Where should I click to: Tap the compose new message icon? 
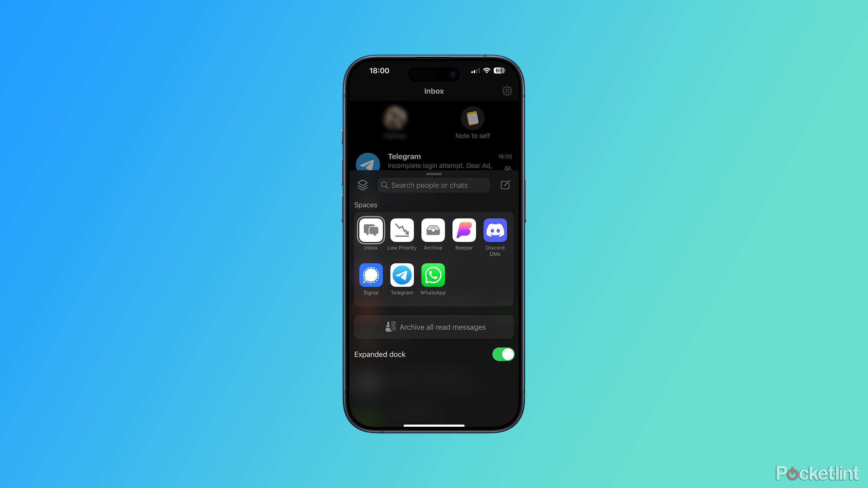tap(506, 185)
